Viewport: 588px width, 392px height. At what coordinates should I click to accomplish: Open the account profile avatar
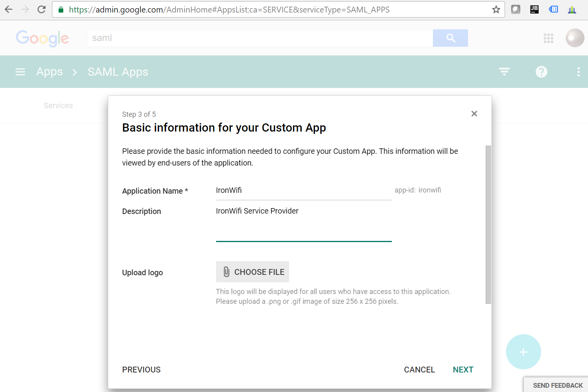tap(574, 37)
